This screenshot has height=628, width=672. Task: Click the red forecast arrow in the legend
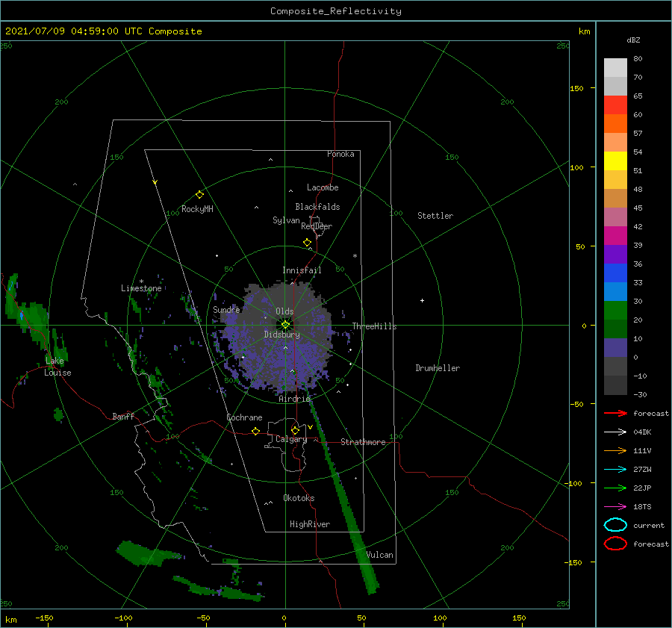coord(615,413)
